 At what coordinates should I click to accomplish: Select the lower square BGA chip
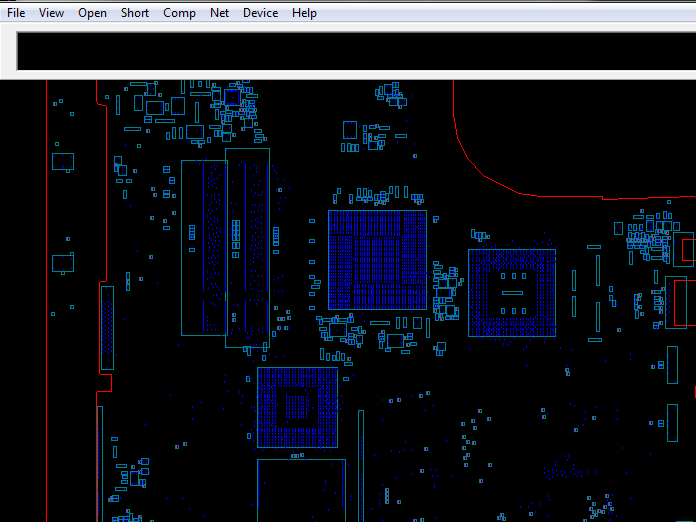tap(297, 407)
